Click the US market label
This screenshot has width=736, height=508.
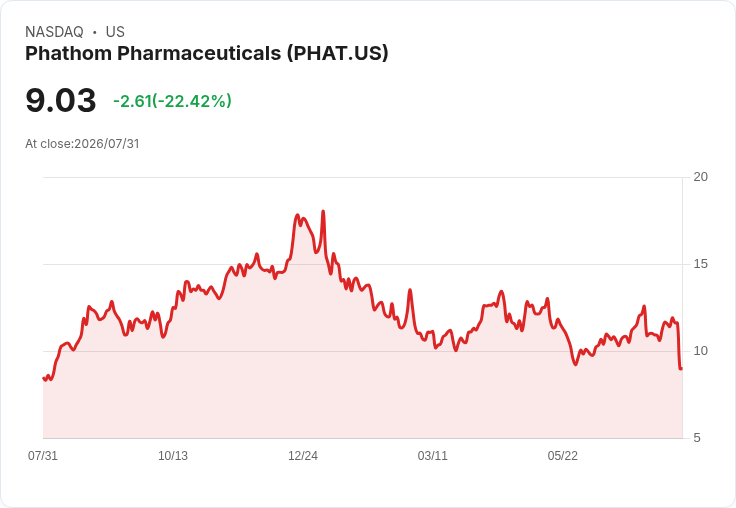pos(115,32)
